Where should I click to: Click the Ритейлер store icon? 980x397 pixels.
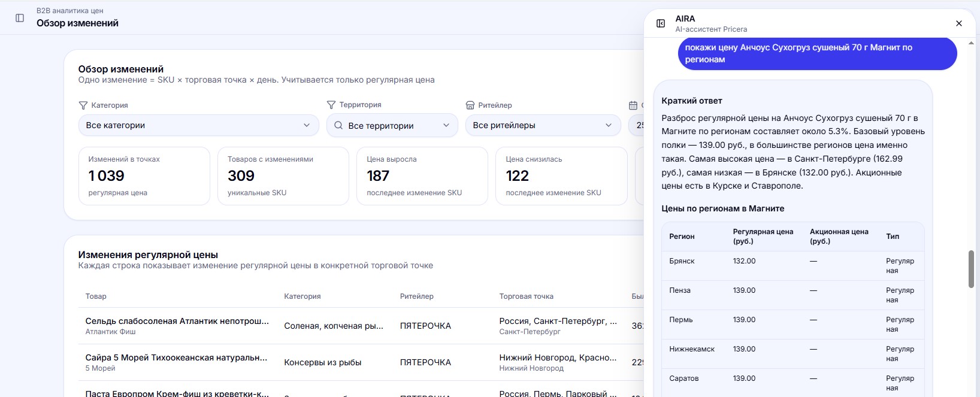pyautogui.click(x=470, y=105)
